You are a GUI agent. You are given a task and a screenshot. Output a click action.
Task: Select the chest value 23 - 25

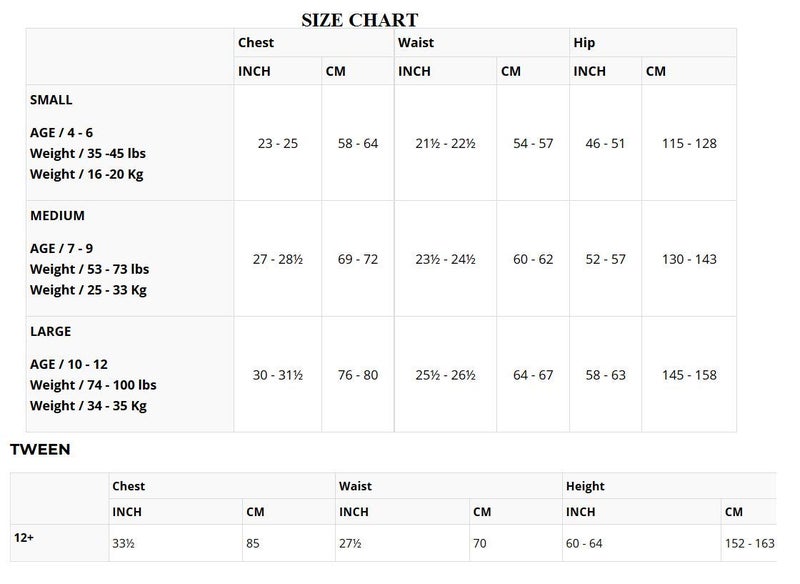(277, 143)
